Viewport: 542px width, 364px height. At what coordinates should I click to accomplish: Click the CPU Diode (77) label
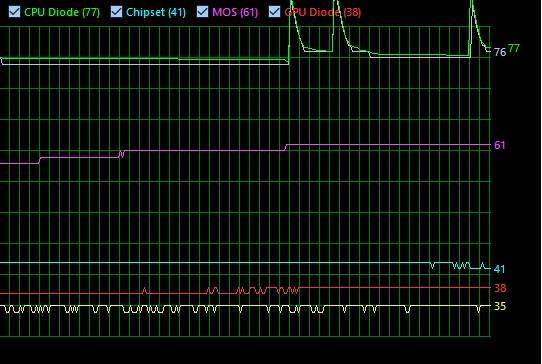[62, 12]
